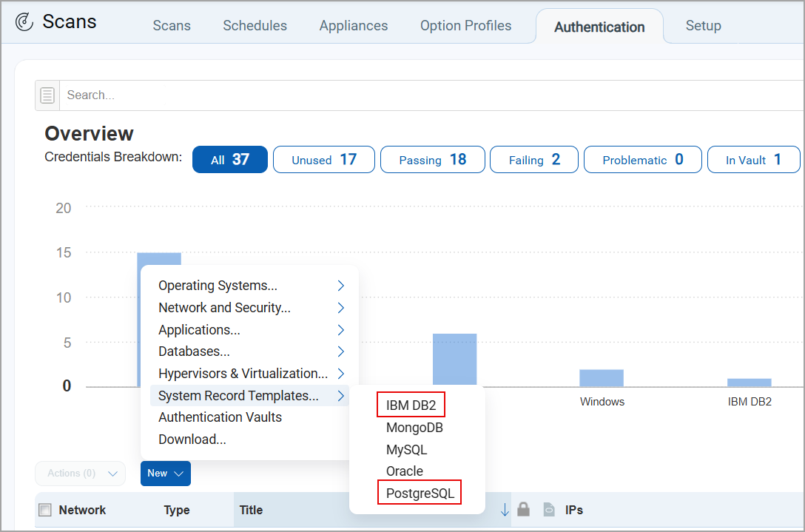The image size is (805, 532).
Task: Sort by the Type column header
Action: (x=177, y=510)
